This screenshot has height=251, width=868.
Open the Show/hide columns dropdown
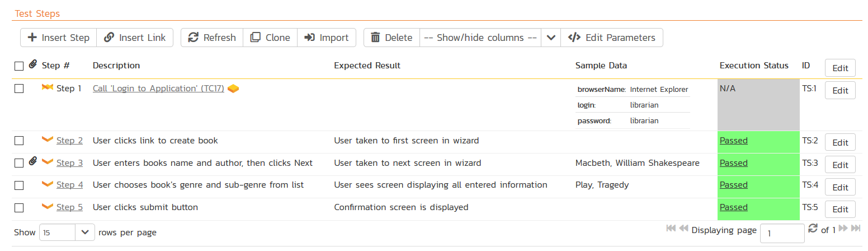point(480,38)
